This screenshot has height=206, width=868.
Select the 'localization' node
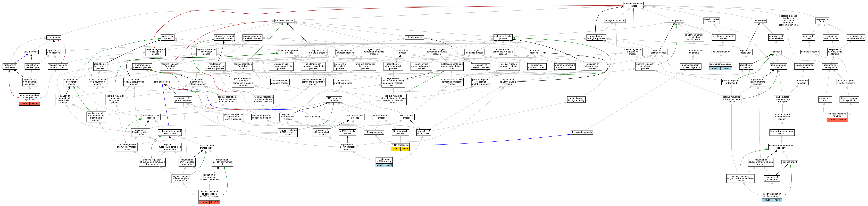click(760, 21)
